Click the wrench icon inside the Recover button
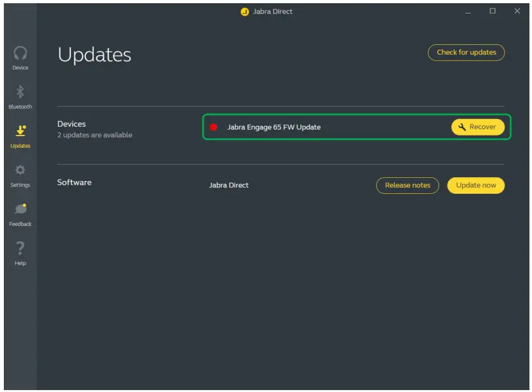 463,127
